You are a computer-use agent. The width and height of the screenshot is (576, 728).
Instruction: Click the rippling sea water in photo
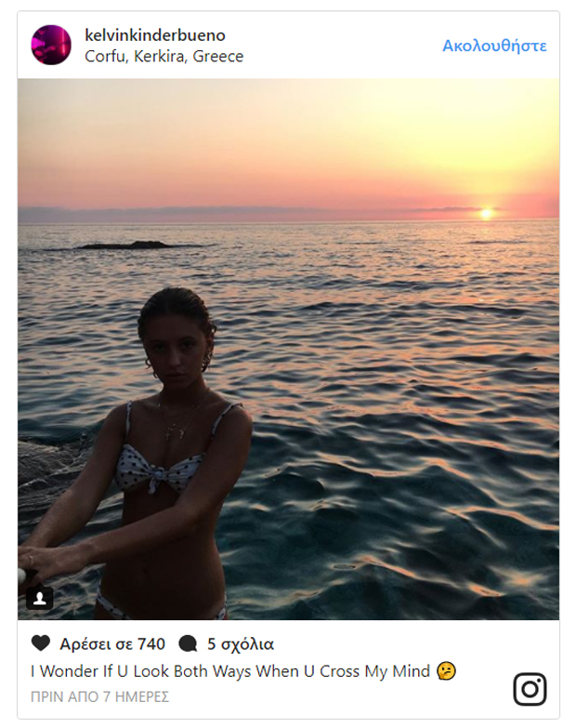click(399, 418)
